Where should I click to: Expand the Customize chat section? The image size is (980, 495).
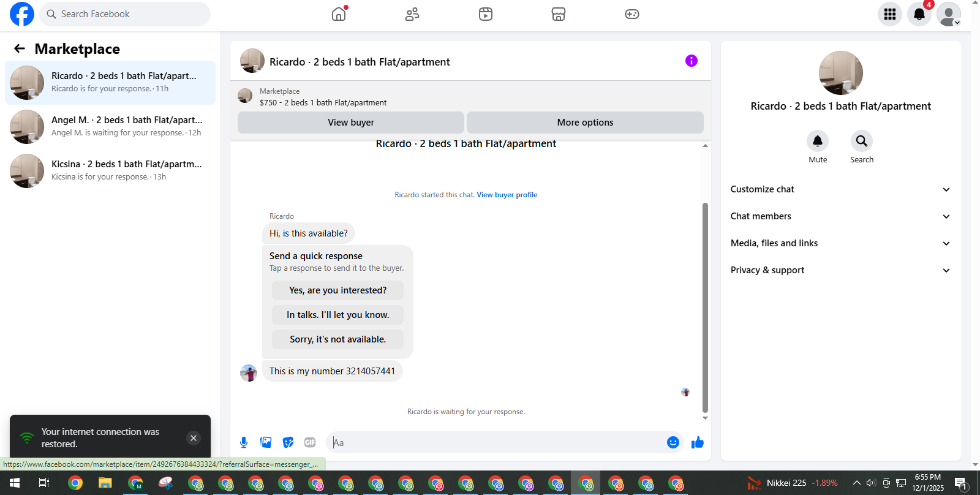pyautogui.click(x=841, y=189)
